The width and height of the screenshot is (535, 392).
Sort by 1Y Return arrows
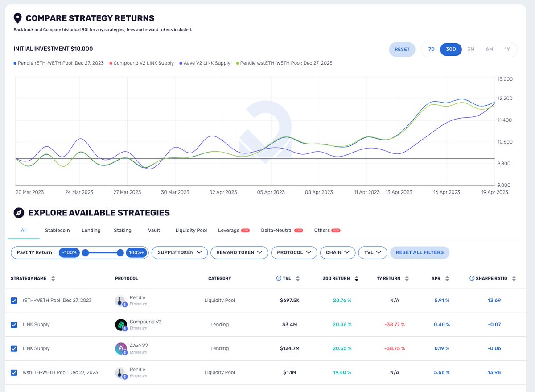tap(407, 279)
